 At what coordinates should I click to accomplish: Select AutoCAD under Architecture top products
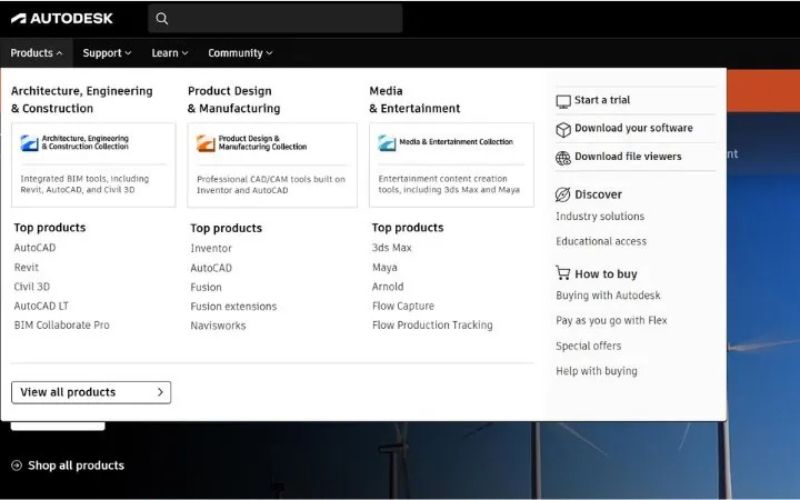[x=35, y=248]
